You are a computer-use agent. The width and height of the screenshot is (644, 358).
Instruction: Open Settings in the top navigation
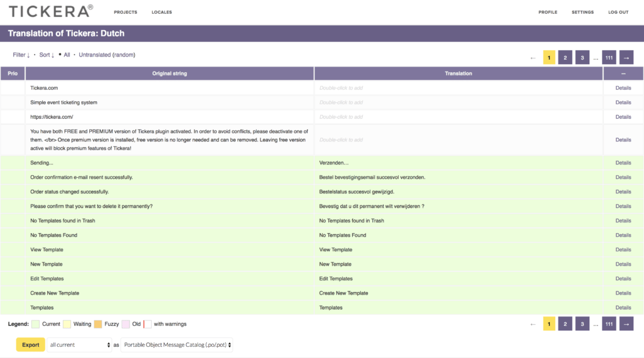click(582, 13)
